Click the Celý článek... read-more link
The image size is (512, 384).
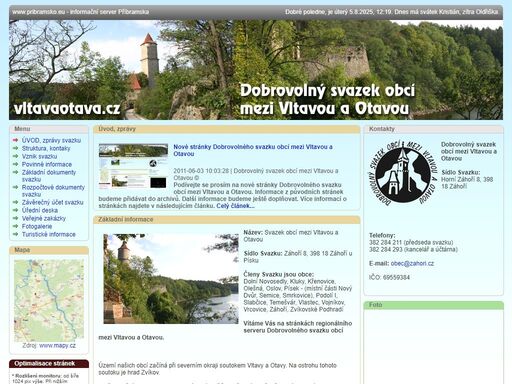click(235, 206)
